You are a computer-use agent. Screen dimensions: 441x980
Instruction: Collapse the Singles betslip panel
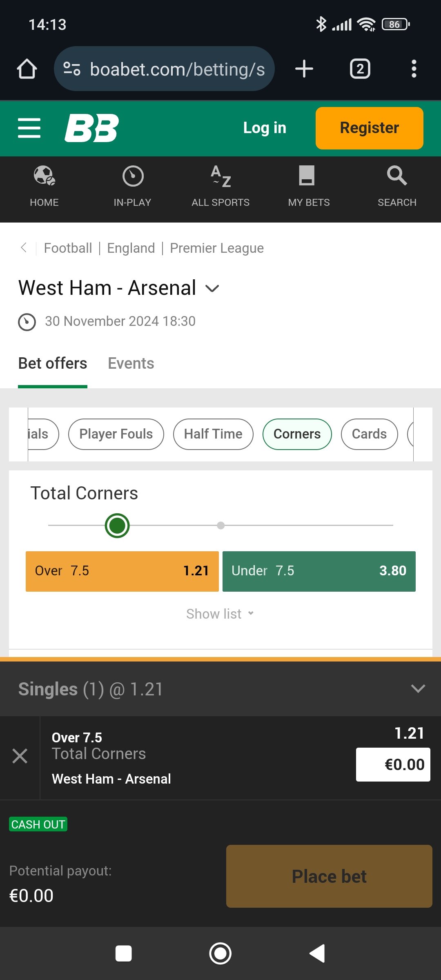(x=418, y=689)
